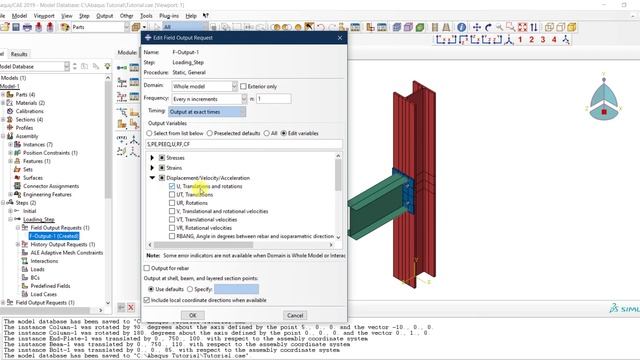Image resolution: width=640 pixels, height=360 pixels.
Task: Select the Box zoom tool
Action: (511, 27)
